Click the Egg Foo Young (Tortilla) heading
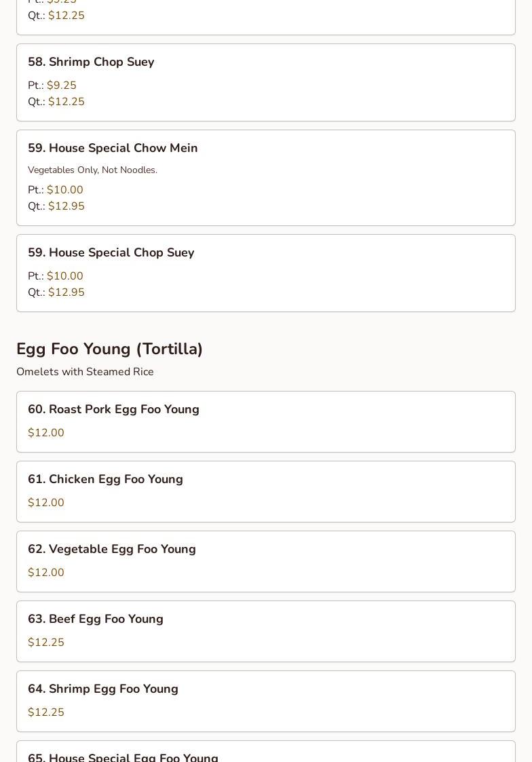The image size is (532, 762). 110,349
